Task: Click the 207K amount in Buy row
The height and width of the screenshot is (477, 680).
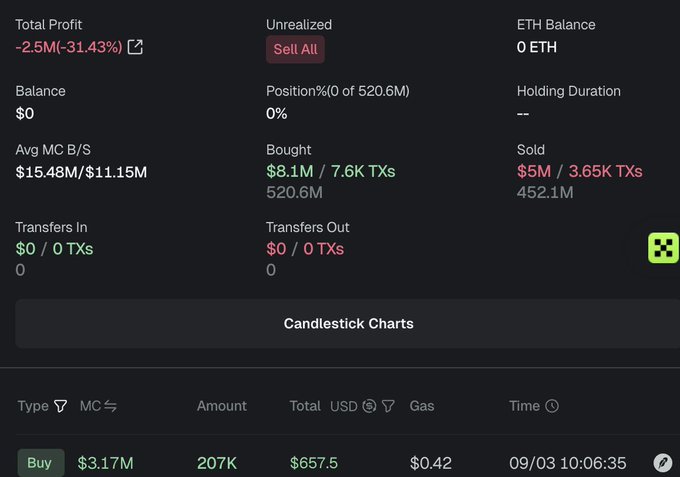Action: (x=217, y=463)
